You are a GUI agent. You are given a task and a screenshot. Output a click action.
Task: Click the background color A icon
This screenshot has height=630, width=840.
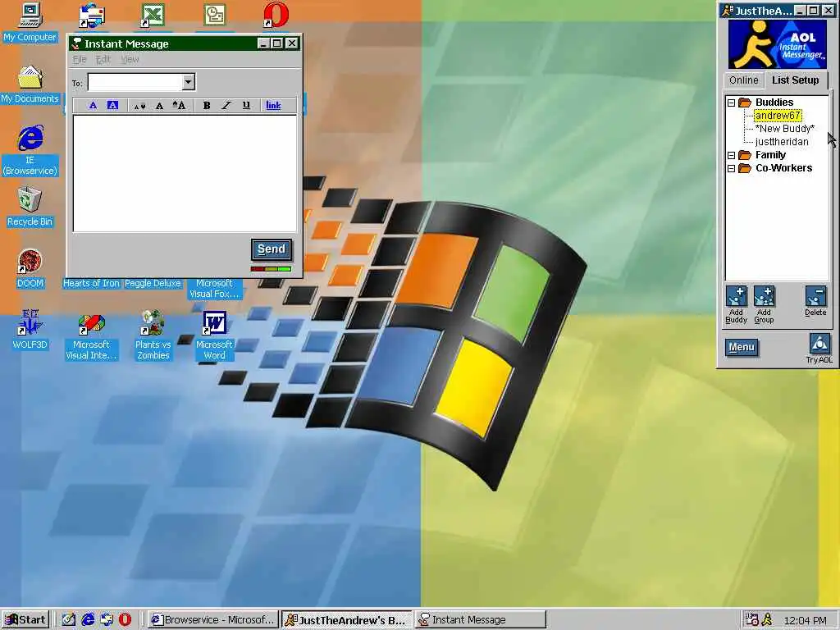[x=112, y=106]
